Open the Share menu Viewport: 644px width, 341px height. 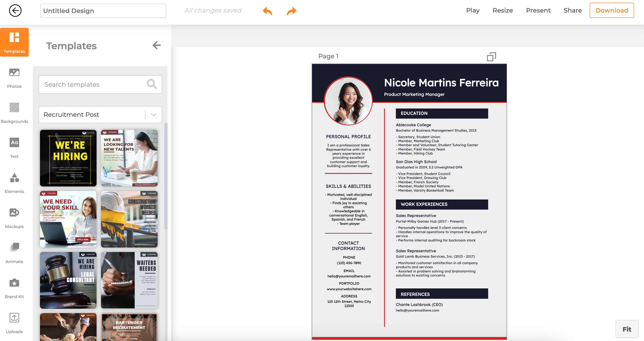(573, 11)
